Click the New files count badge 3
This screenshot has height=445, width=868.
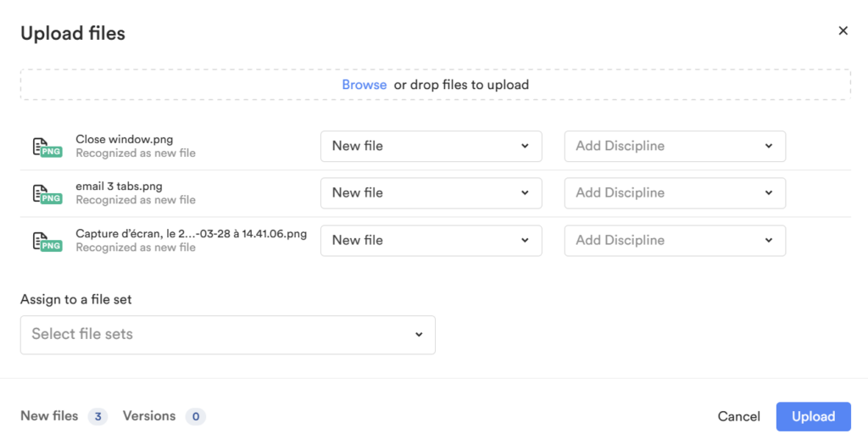[97, 417]
